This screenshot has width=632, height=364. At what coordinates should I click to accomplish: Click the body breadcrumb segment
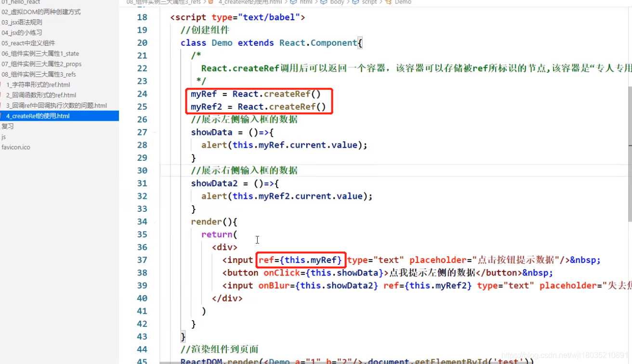click(x=337, y=2)
